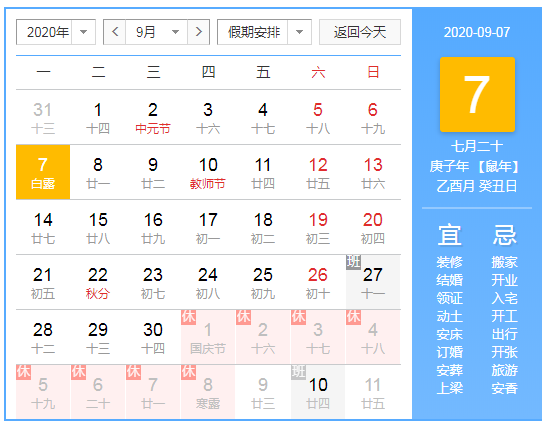
Task: Select the 休 marked October 5
Action: (x=43, y=392)
